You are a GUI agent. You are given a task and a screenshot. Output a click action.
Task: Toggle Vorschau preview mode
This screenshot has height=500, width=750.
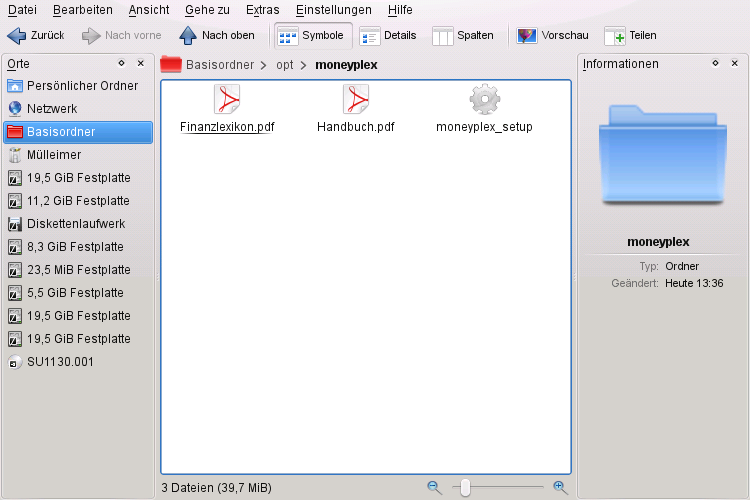coord(552,35)
